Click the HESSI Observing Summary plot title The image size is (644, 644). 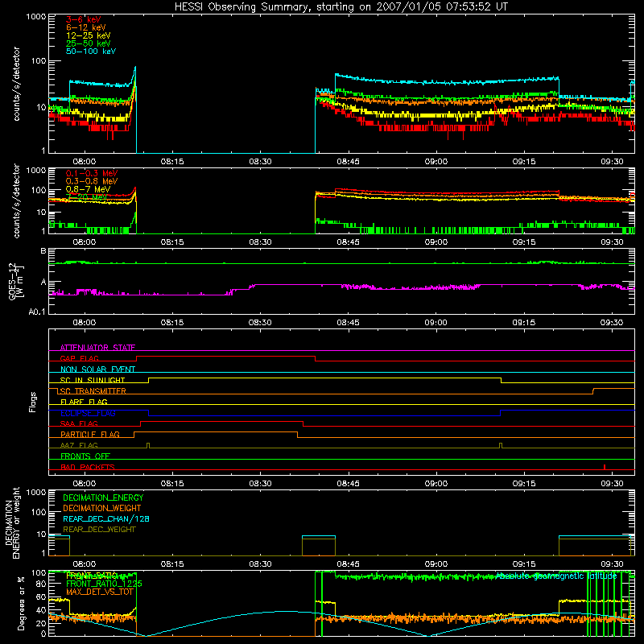pyautogui.click(x=341, y=6)
